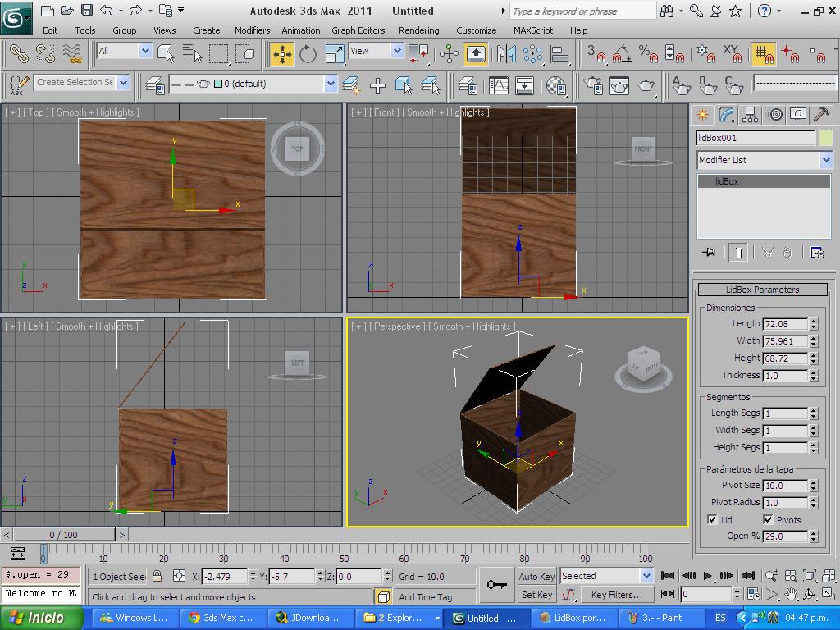Select the Select and Move tool
The image size is (840, 630).
282,55
